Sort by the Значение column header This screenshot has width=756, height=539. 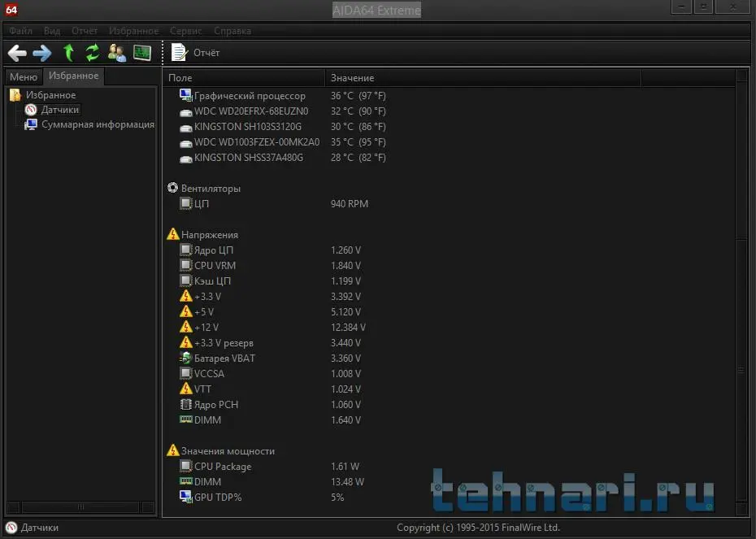(x=483, y=77)
